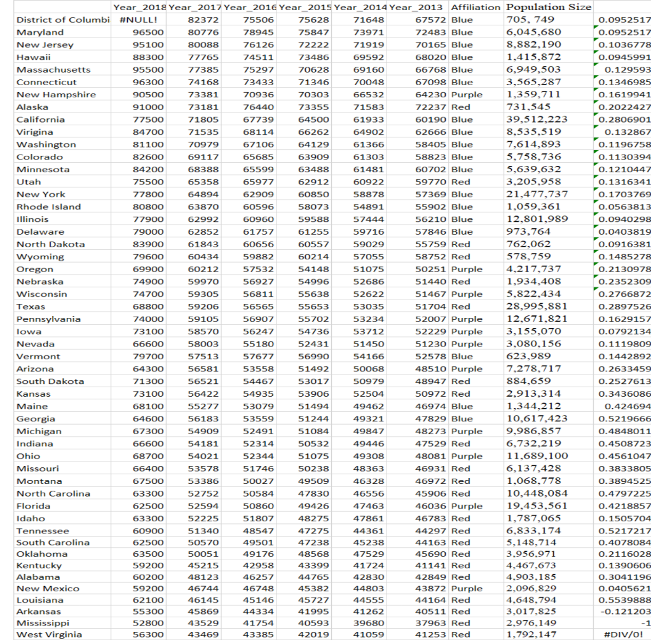Select Tennessee's ratio 0.5217217
The width and height of the screenshot is (651, 644).
click(622, 530)
